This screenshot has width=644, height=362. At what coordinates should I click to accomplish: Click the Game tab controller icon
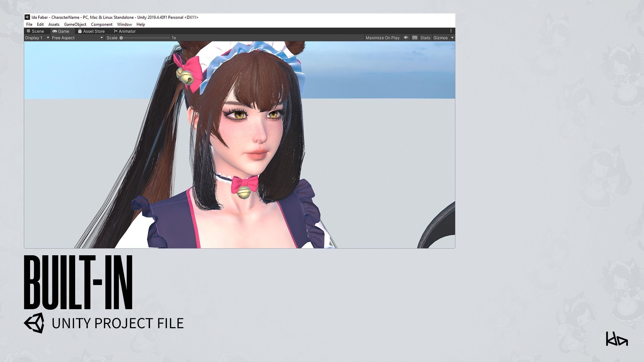tap(55, 31)
